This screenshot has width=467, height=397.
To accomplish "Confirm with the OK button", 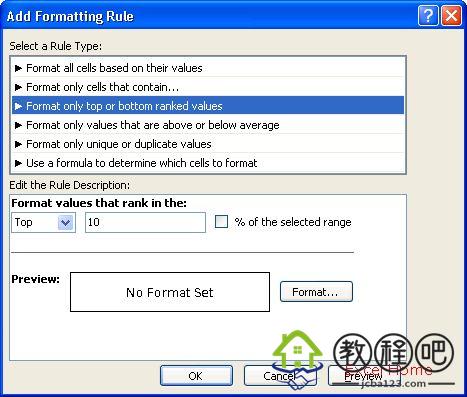I will (x=196, y=376).
